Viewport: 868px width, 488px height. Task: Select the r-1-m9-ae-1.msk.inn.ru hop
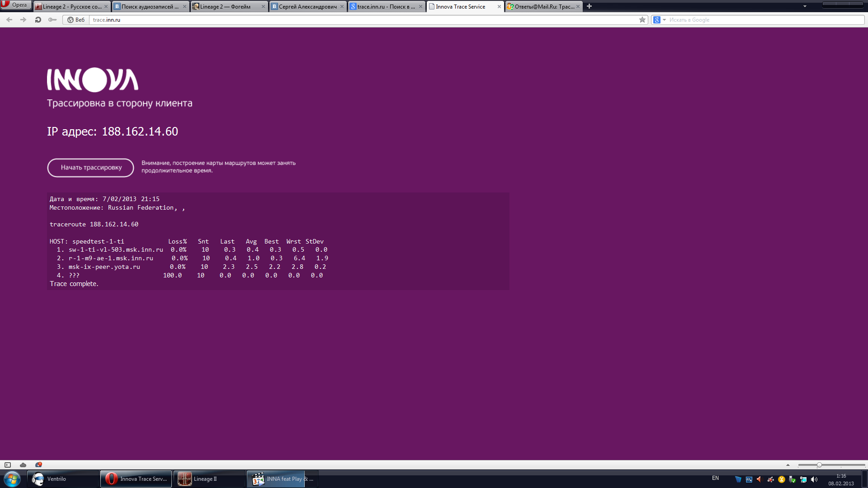(111, 258)
